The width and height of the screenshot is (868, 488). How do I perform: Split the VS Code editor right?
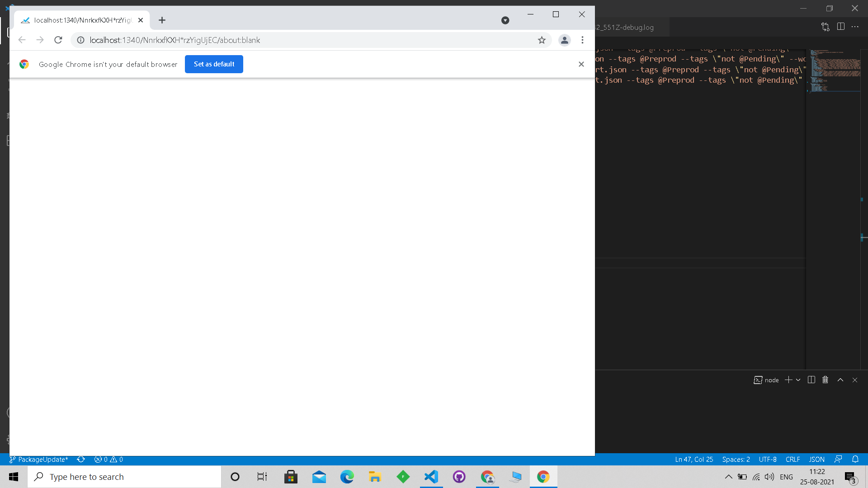pyautogui.click(x=840, y=27)
